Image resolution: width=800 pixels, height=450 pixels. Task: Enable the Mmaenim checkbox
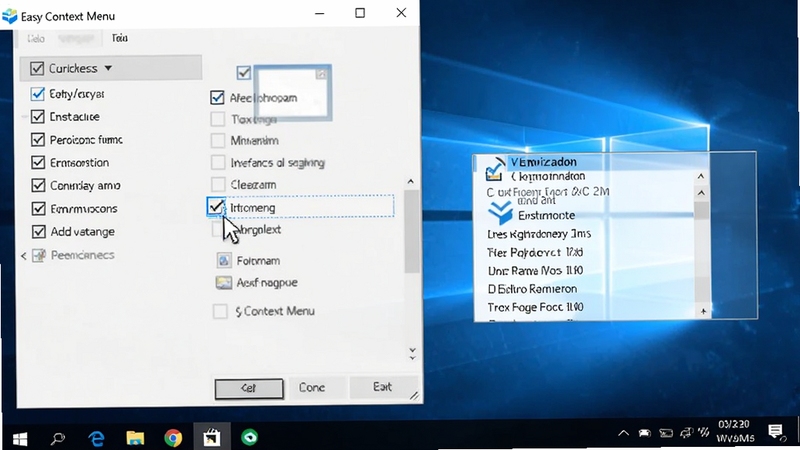point(218,140)
